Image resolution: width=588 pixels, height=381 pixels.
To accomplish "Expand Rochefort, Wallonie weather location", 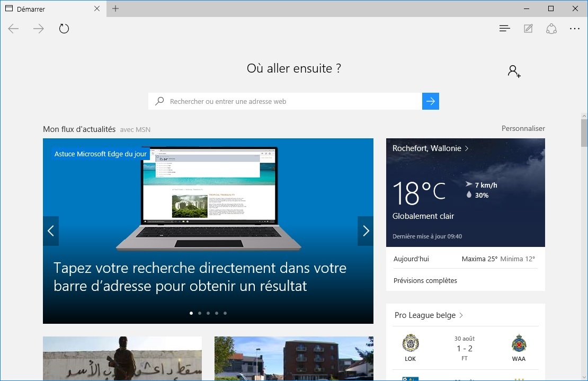I will pyautogui.click(x=431, y=148).
